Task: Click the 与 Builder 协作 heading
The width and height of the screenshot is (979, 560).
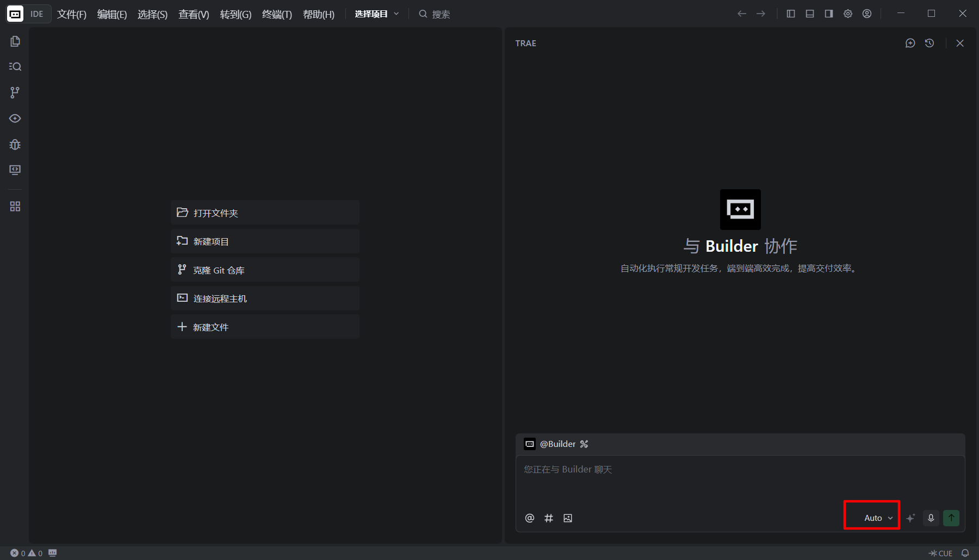Action: click(x=740, y=246)
